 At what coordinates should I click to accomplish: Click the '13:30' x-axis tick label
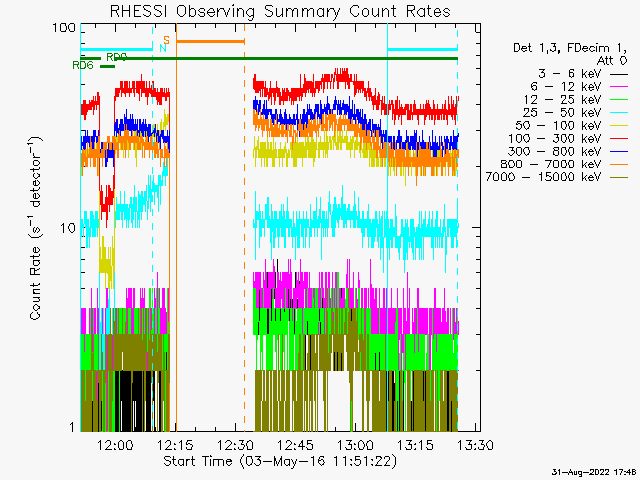(476, 445)
